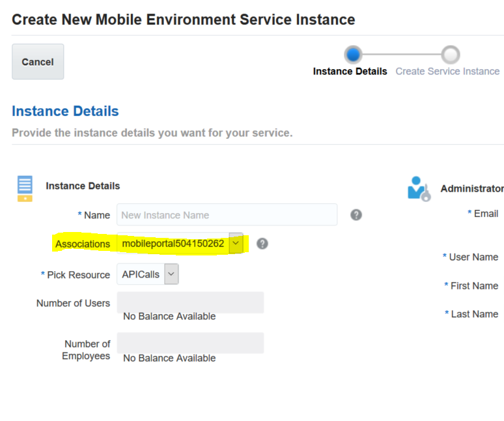Click the Number of Employees field
Screen dimensions: 504x421
pos(190,343)
